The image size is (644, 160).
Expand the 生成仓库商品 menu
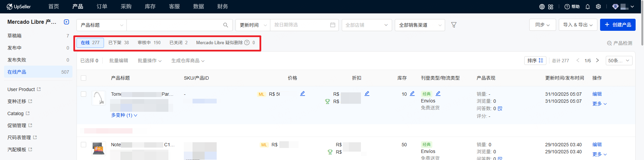point(188,61)
